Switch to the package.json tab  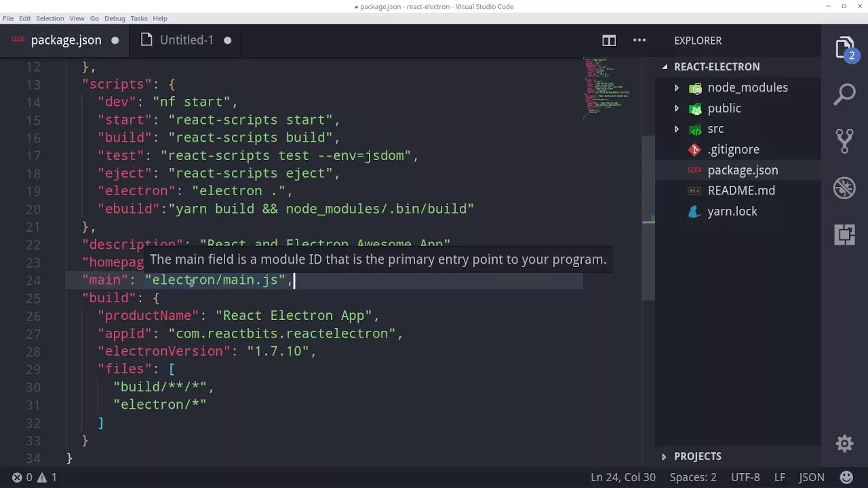[65, 40]
